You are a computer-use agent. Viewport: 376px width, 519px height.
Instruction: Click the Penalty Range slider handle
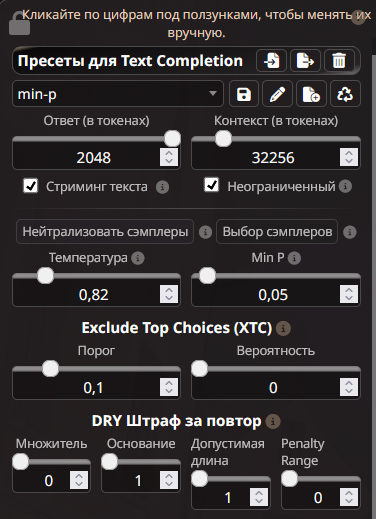(289, 479)
